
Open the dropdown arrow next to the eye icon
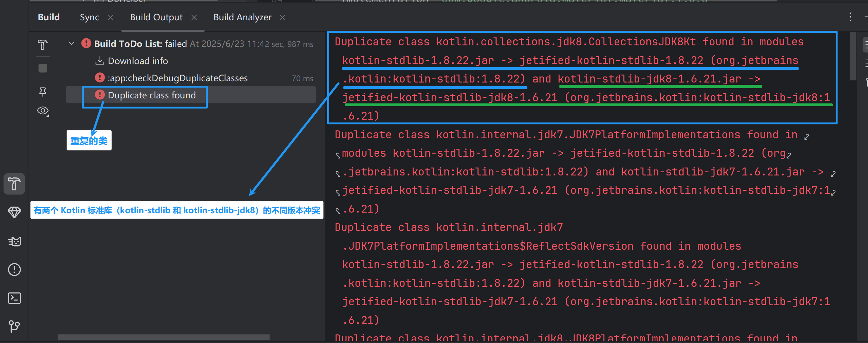point(48,116)
